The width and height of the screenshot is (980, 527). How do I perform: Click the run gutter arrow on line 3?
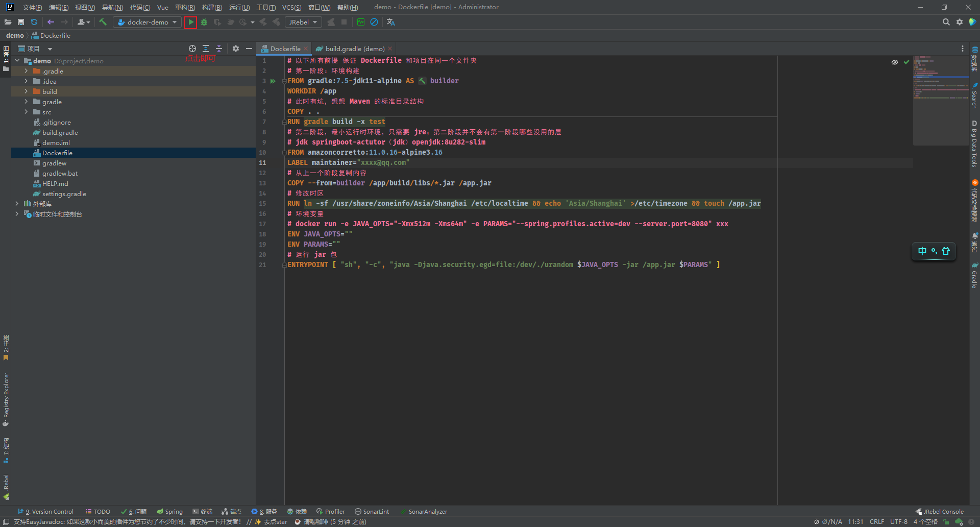point(273,81)
